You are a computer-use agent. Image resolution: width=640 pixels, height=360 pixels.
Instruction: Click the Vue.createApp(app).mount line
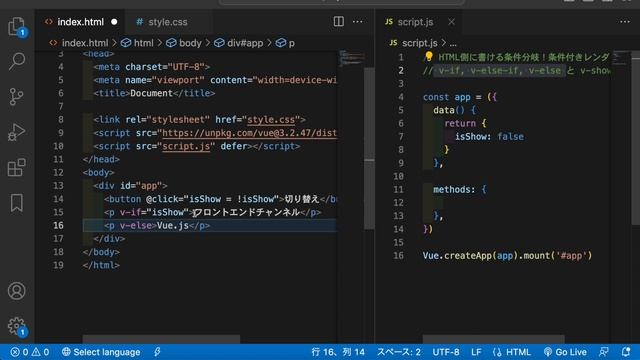point(507,256)
